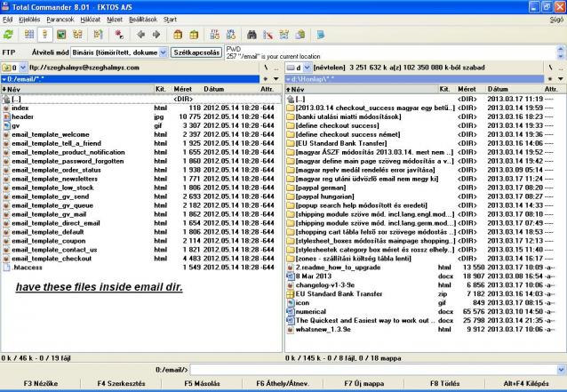Sort left panel by Név column
This screenshot has width=567, height=392.
[x=77, y=89]
